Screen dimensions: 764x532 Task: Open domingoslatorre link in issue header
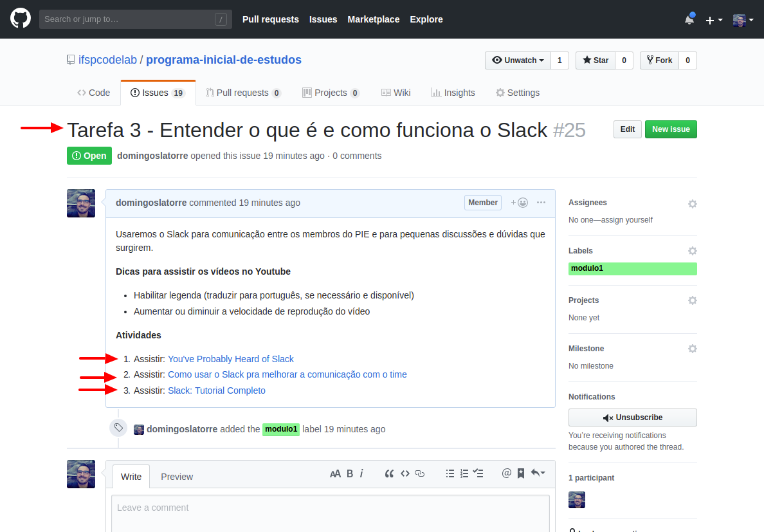(x=152, y=156)
